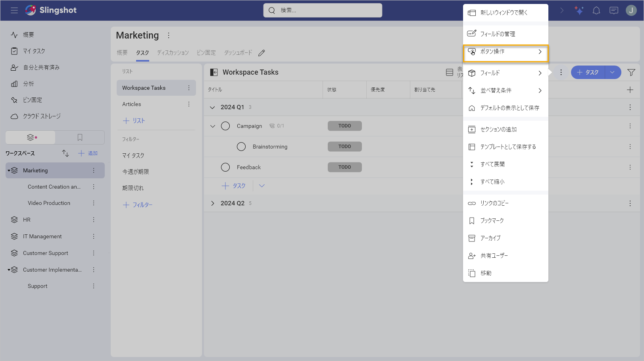The height and width of the screenshot is (361, 644).
Task: Open the list view type icon
Action: click(x=450, y=72)
